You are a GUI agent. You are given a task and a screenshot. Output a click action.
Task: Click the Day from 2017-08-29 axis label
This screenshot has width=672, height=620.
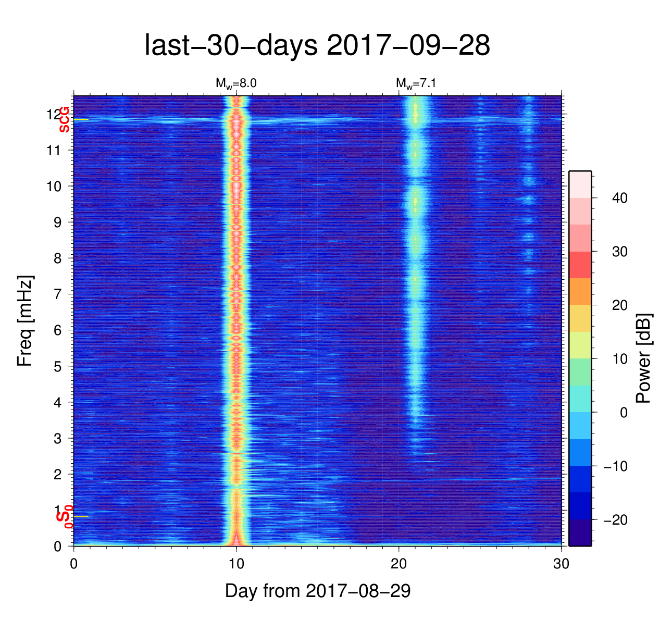[317, 591]
